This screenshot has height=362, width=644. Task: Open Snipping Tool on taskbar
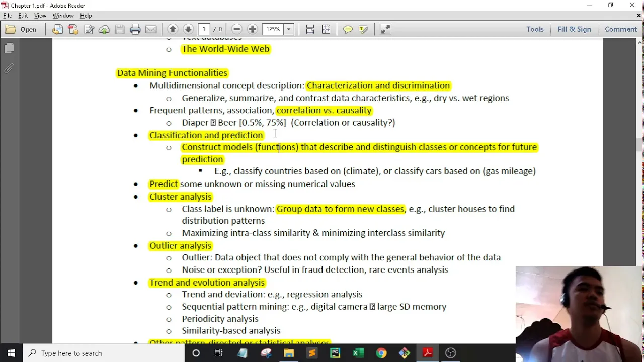(x=266, y=353)
